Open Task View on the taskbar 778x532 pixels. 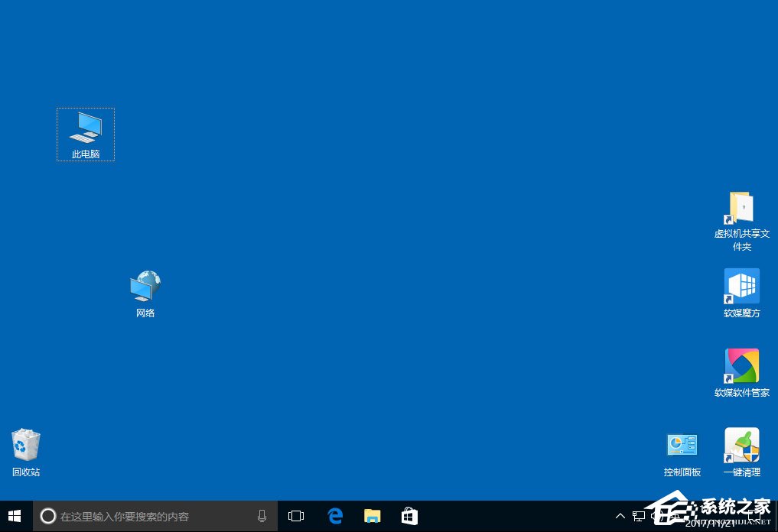(x=296, y=516)
